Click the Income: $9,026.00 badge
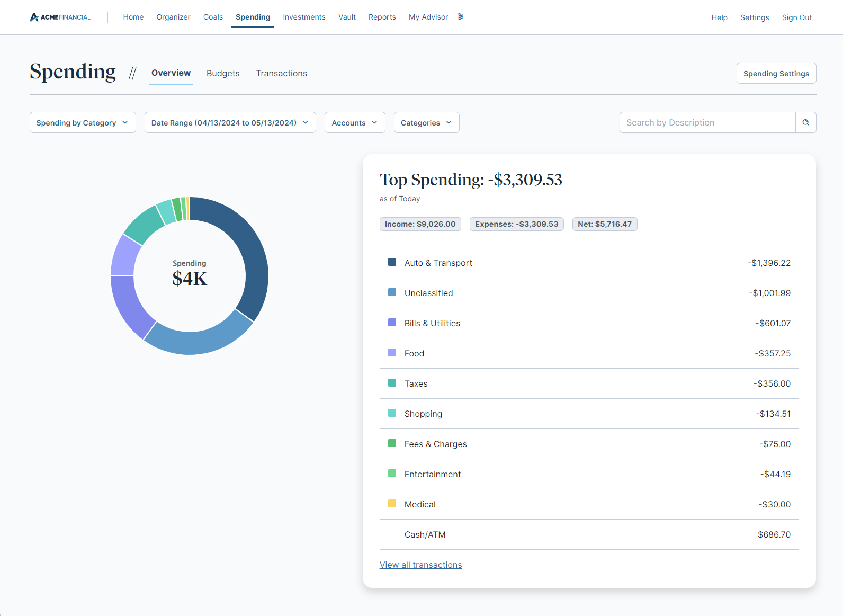This screenshot has height=616, width=843. pos(420,224)
